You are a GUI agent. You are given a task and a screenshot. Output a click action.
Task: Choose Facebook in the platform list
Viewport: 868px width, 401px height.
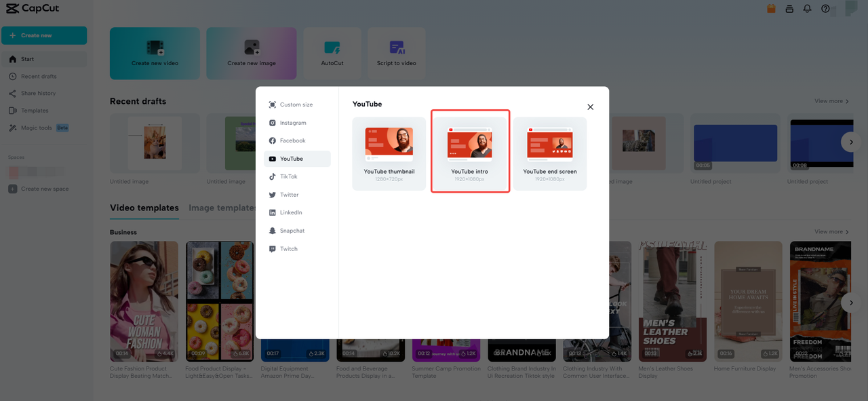coord(297,140)
